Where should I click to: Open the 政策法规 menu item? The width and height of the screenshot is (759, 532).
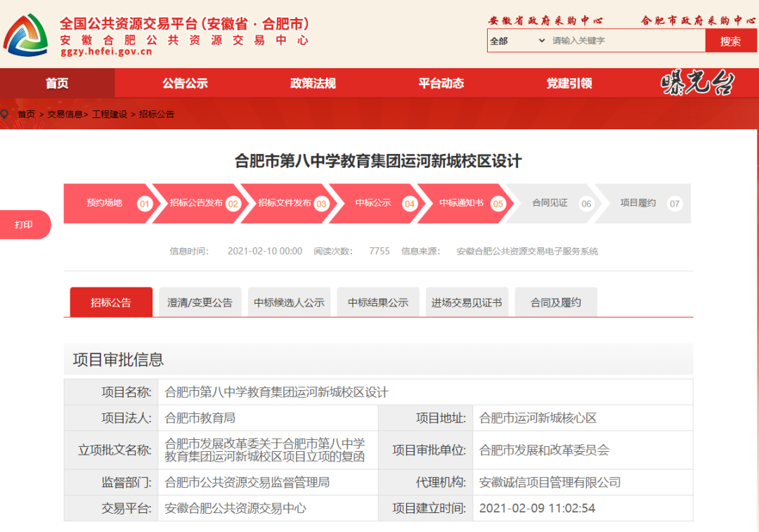tap(311, 82)
